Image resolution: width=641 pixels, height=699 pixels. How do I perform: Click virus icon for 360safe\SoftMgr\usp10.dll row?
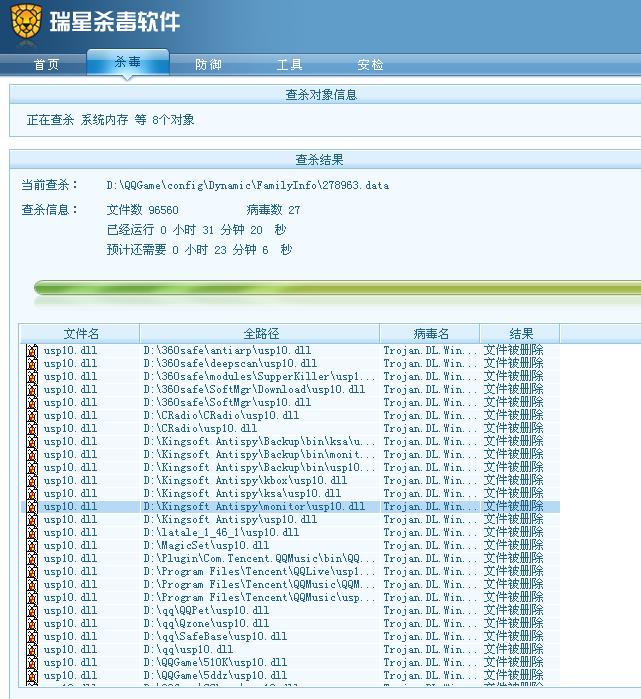[x=32, y=403]
